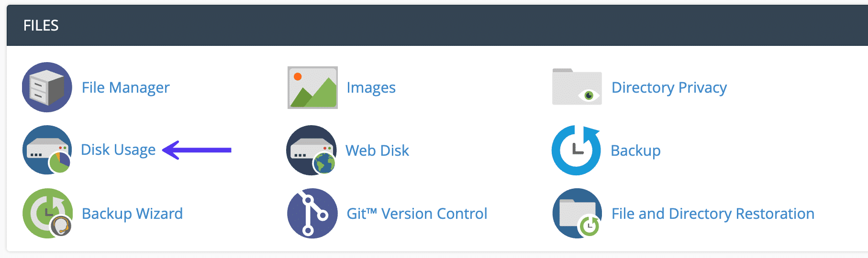This screenshot has height=258, width=868.
Task: Click the Directory Privacy folder icon
Action: 577,87
